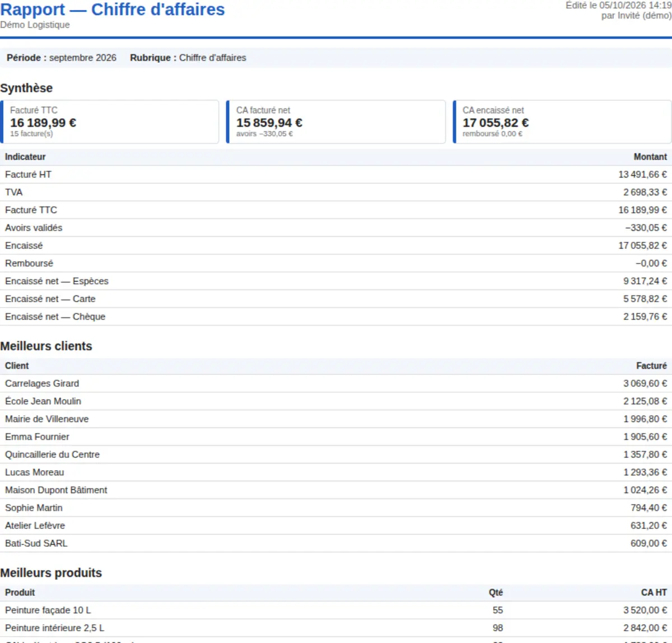The width and height of the screenshot is (672, 643).
Task: Select the client "Emma Fournier"
Action: [x=37, y=437]
